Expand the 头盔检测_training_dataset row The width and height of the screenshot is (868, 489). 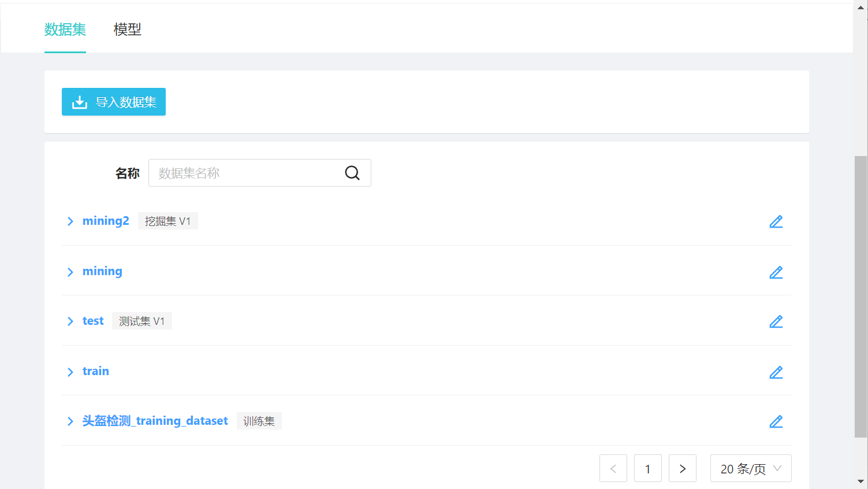[x=70, y=421]
